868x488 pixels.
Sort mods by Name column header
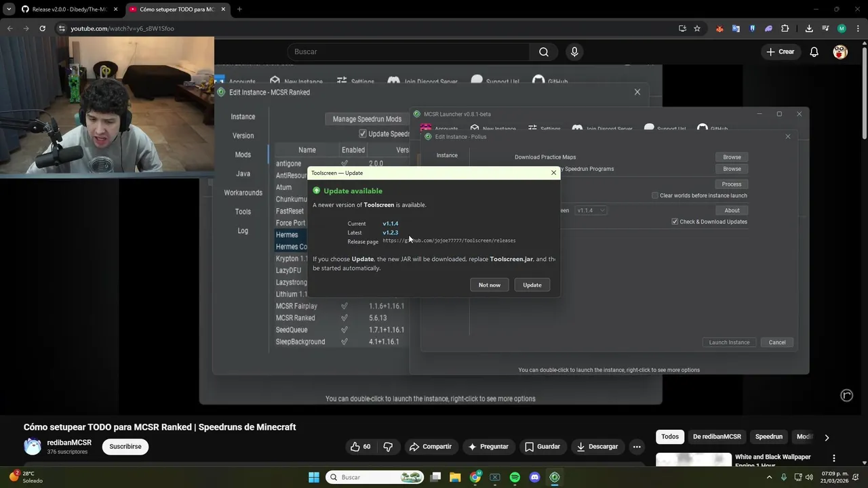click(307, 150)
